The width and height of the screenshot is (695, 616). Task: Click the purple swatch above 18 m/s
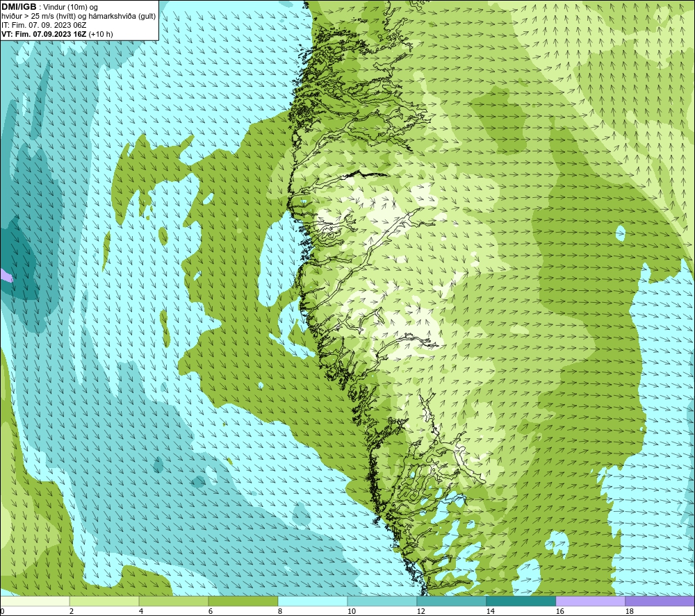[x=660, y=601]
